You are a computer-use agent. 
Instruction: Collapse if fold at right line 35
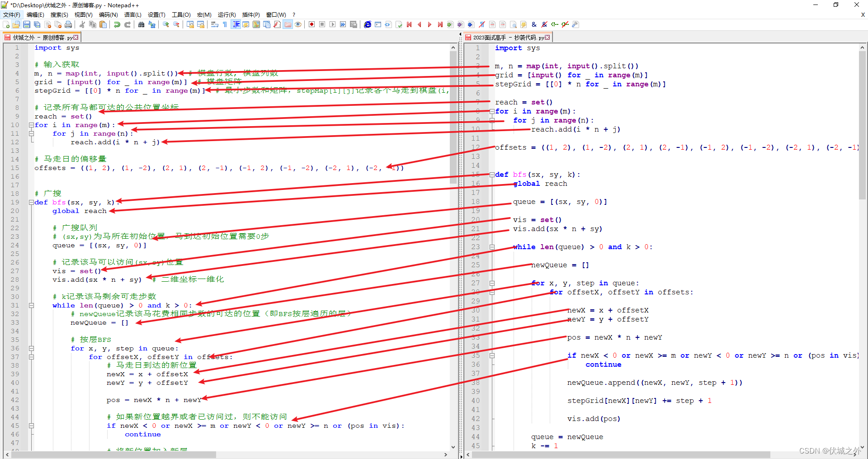click(492, 355)
